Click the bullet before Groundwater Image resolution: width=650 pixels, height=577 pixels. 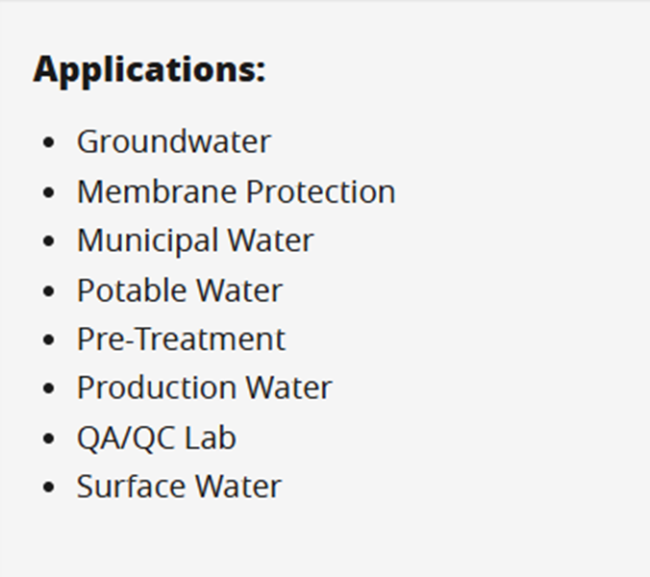(49, 143)
